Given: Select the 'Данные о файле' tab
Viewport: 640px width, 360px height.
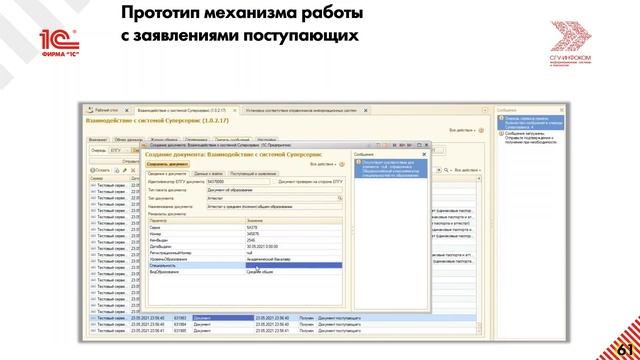Looking at the screenshot, I should click(209, 174).
